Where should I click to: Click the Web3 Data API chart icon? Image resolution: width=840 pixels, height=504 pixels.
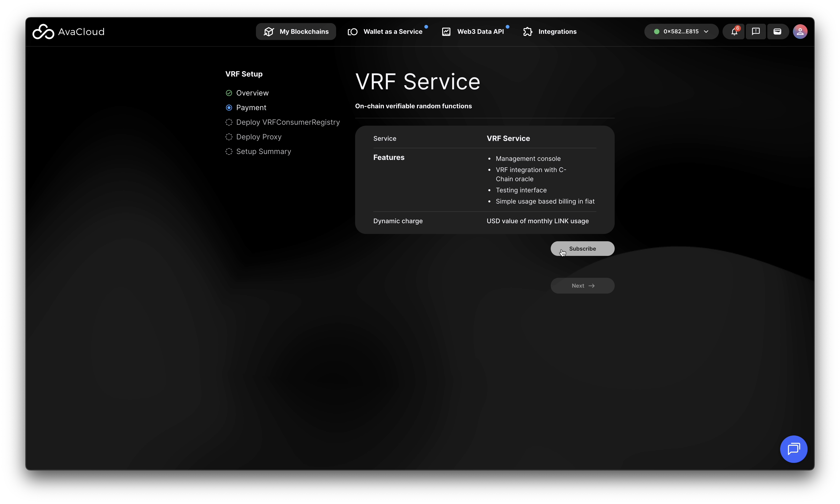tap(446, 32)
